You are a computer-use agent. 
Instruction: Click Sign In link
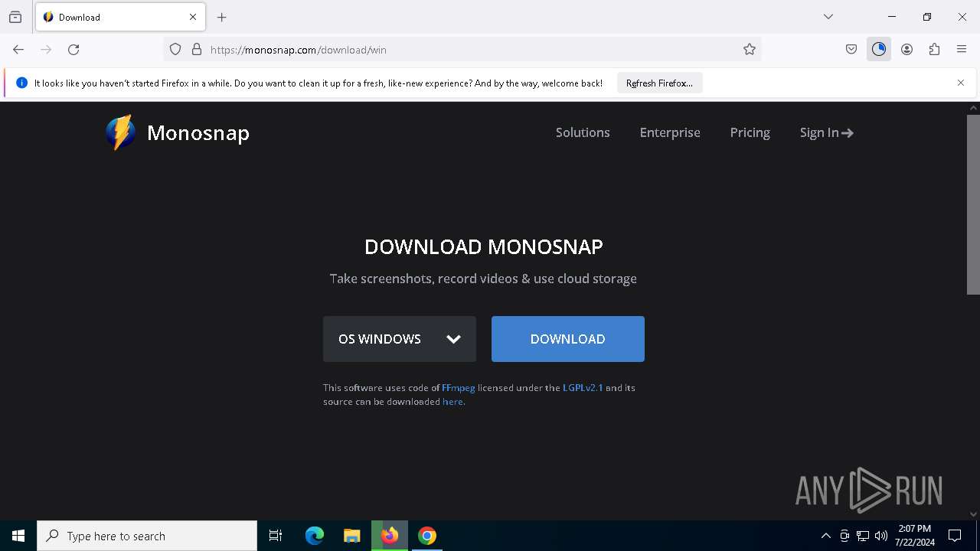click(x=826, y=132)
